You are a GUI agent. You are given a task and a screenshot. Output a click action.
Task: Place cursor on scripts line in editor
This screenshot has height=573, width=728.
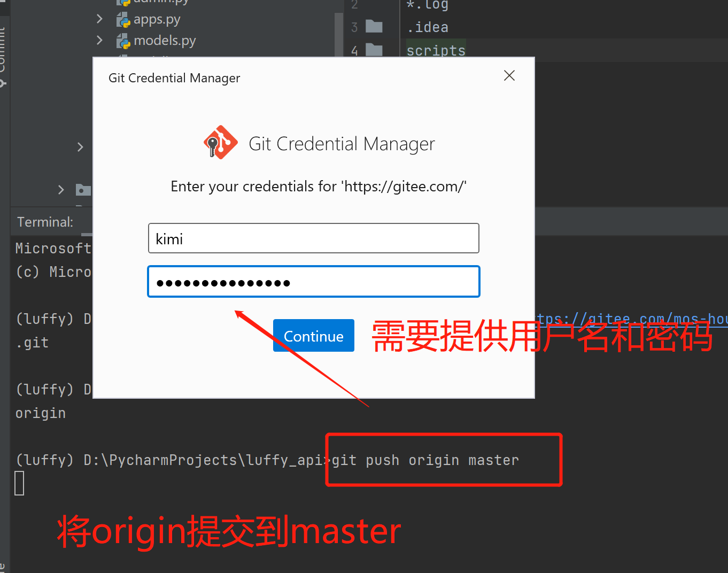(436, 50)
